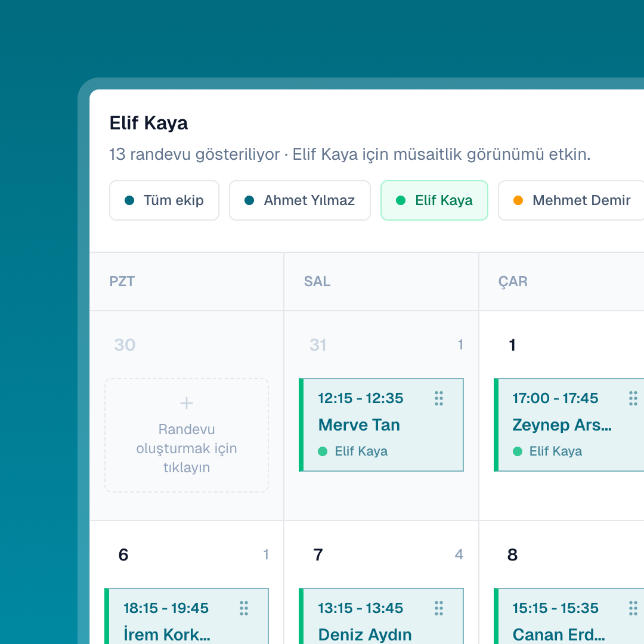Open the Deniz Aydın appointment card
Screen dimensions: 644x644
tap(381, 616)
